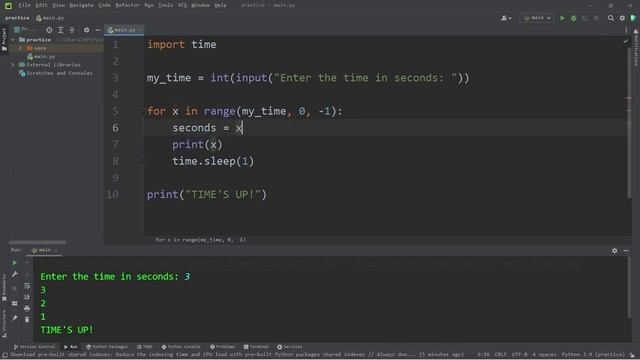Open the File menu
The height and width of the screenshot is (360, 640).
pos(24,5)
